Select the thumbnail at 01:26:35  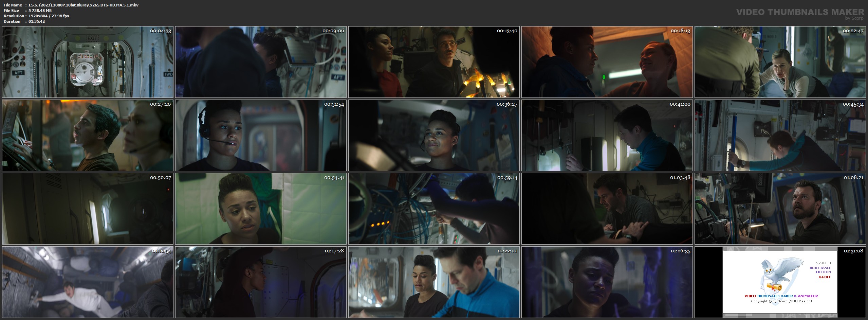tap(607, 282)
